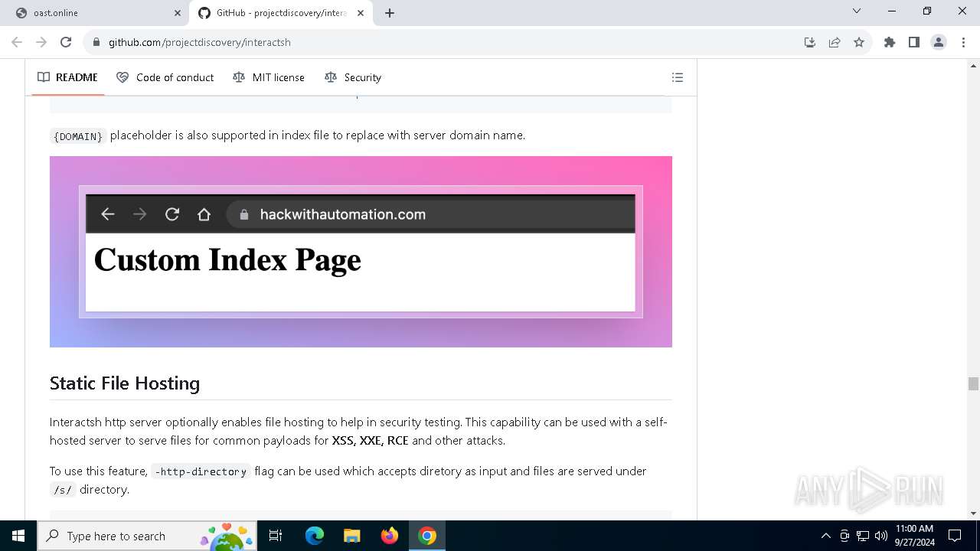Open the volume speaker tray icon
Screen dimensions: 980x551
point(881,536)
